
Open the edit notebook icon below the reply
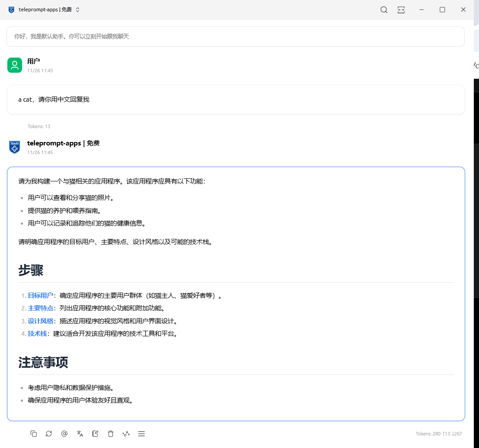95,434
